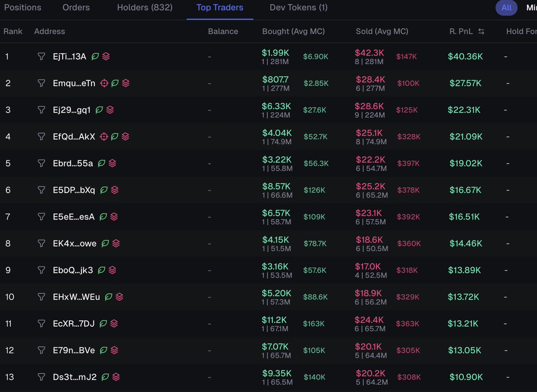Image resolution: width=537 pixels, height=392 pixels.
Task: Filter by address EboQ...jk3 funnel icon
Action: coord(42,270)
